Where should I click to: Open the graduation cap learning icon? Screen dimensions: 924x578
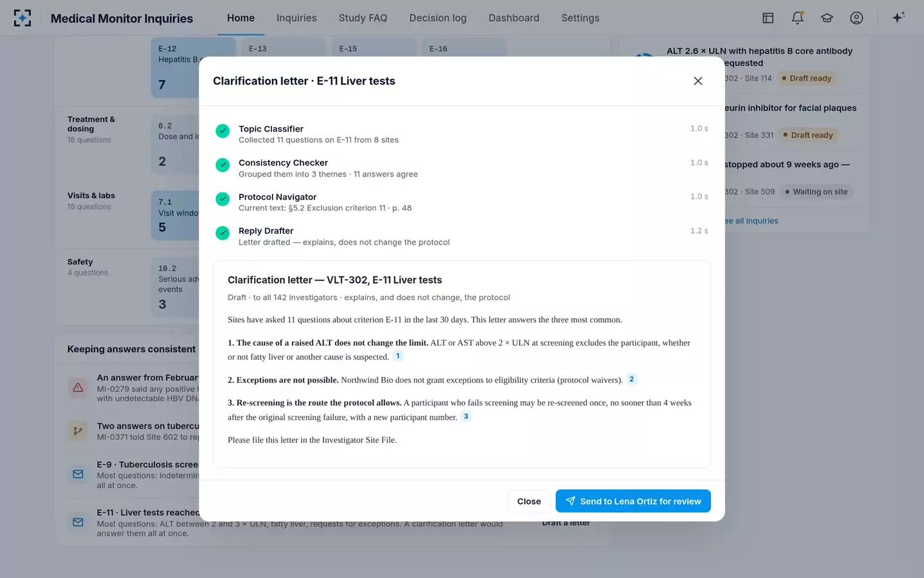tap(827, 18)
